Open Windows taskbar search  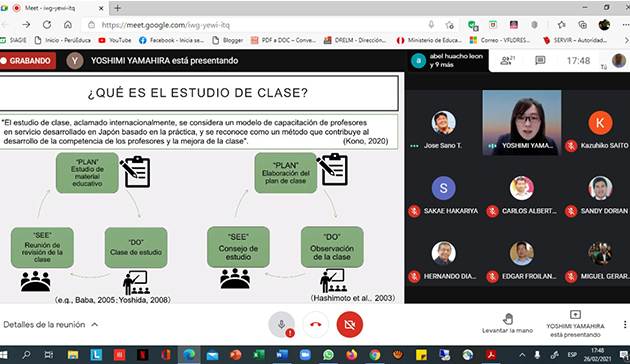click(x=26, y=355)
